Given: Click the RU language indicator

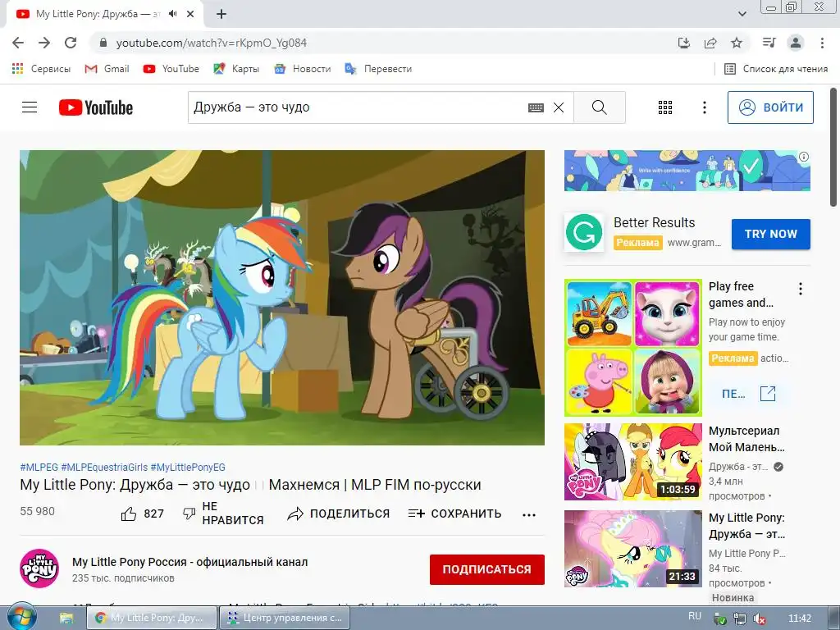Looking at the screenshot, I should (x=695, y=616).
